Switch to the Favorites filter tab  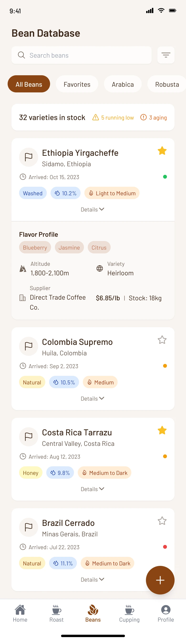point(77,84)
